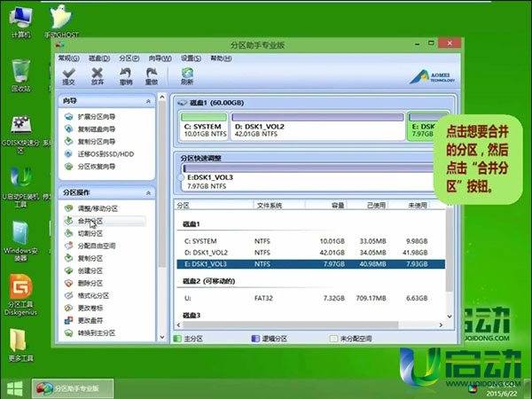Click 分区助手专业版 taskbar button

click(73, 388)
